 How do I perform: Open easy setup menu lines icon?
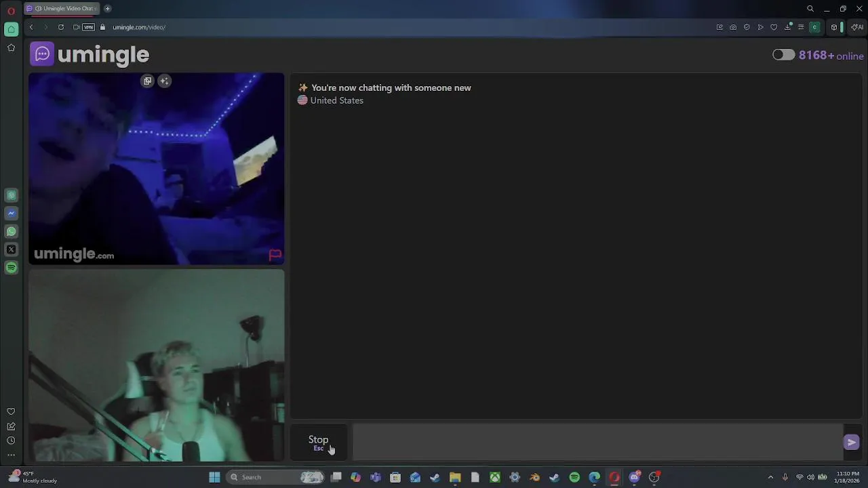[801, 27]
